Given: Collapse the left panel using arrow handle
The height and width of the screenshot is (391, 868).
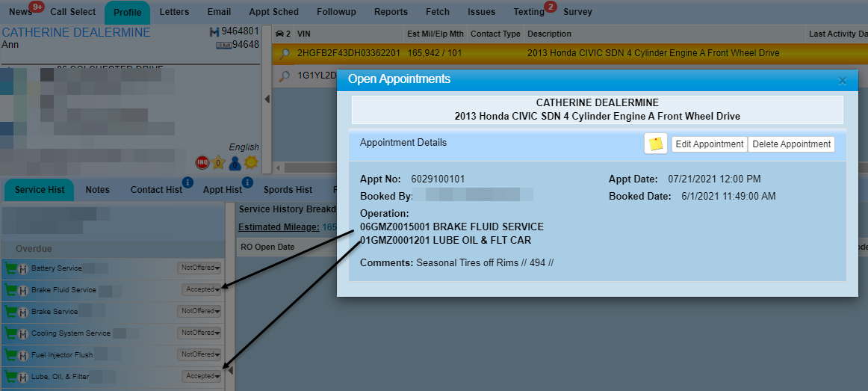Looking at the screenshot, I should [x=267, y=99].
